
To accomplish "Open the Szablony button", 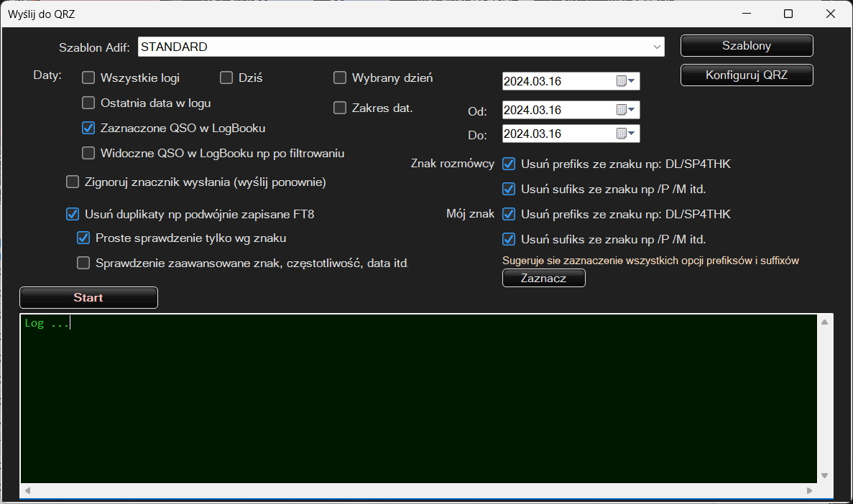I will pyautogui.click(x=747, y=46).
